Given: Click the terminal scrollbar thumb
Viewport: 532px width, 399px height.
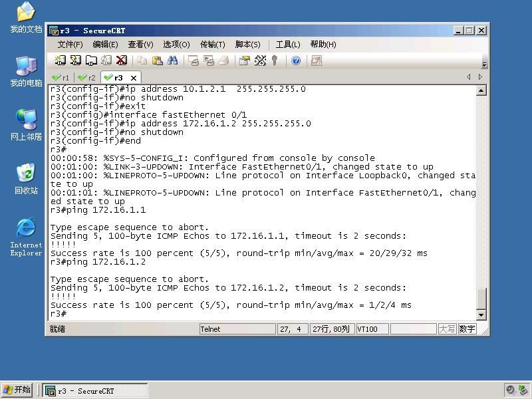Looking at the screenshot, I should click(481, 299).
